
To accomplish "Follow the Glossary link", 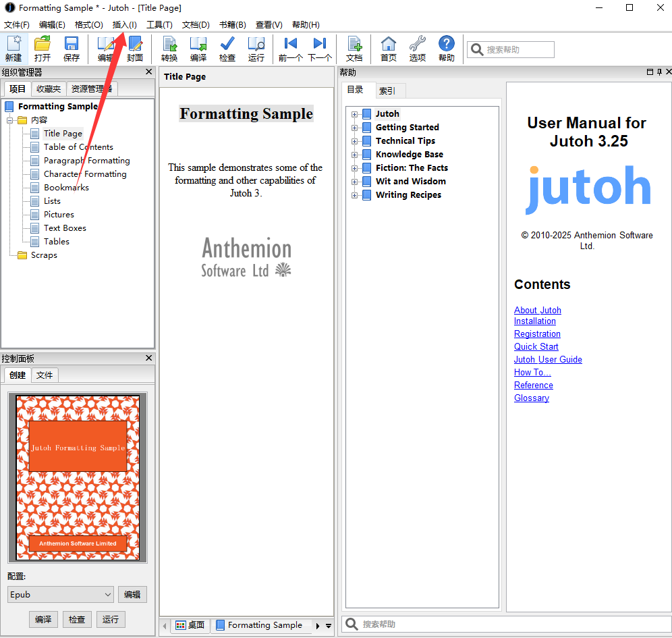I will 532,398.
